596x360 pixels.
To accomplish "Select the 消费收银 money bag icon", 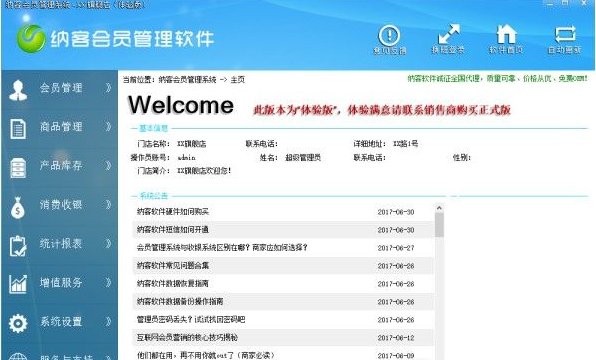I will click(18, 207).
